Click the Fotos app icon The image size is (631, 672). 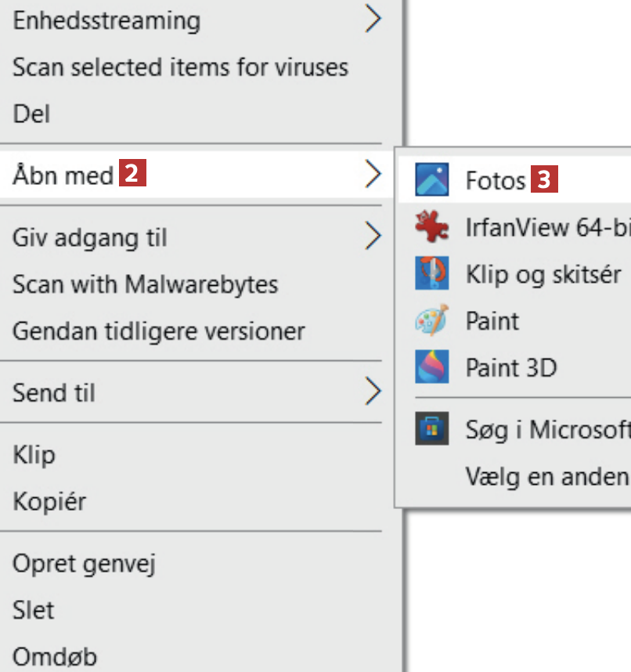tap(431, 180)
